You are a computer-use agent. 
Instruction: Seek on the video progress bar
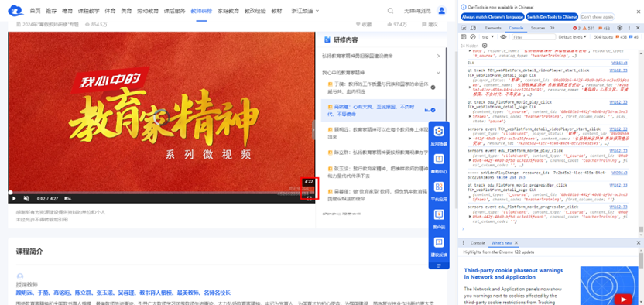[162, 192]
